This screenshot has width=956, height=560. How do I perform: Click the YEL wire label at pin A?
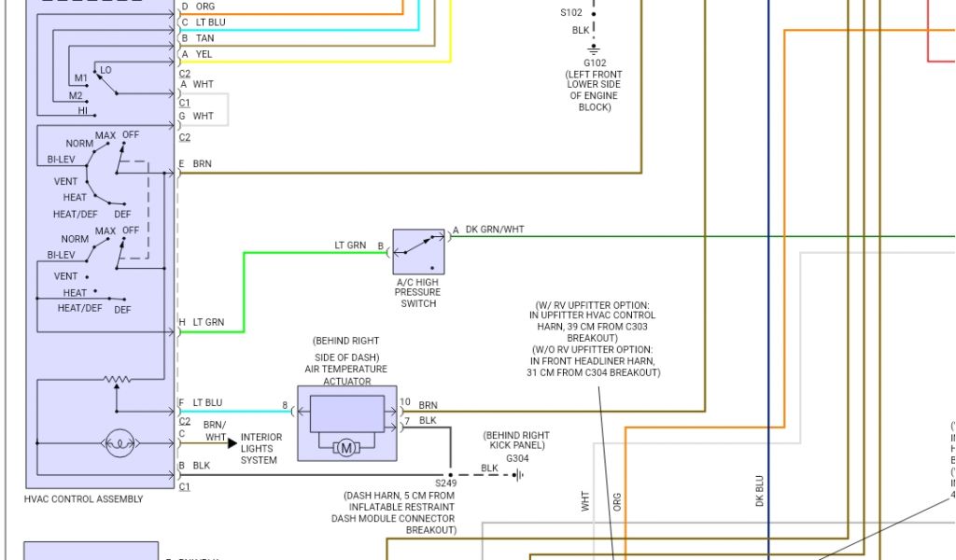(x=204, y=54)
